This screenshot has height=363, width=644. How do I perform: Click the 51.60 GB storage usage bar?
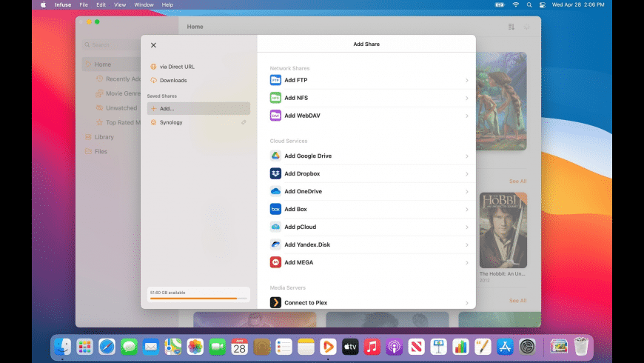tap(198, 298)
